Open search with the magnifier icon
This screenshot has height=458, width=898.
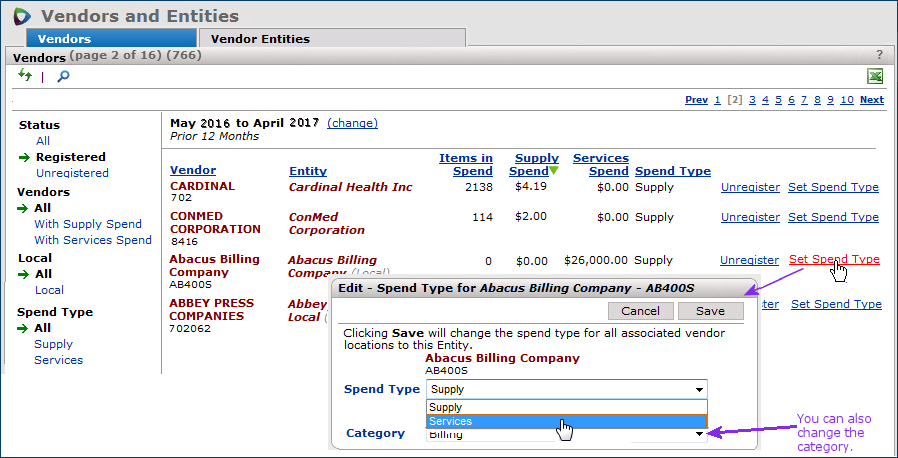[x=62, y=76]
